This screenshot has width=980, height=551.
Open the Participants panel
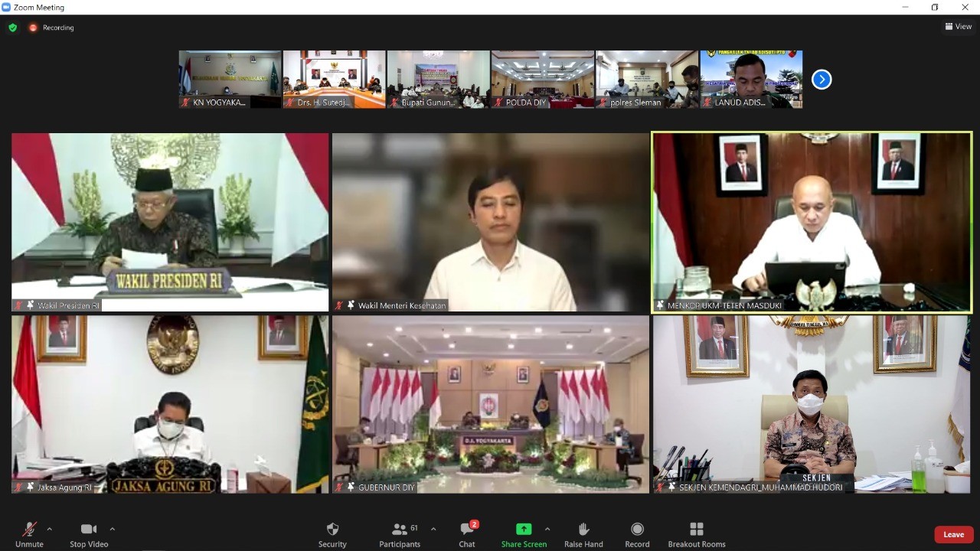400,534
